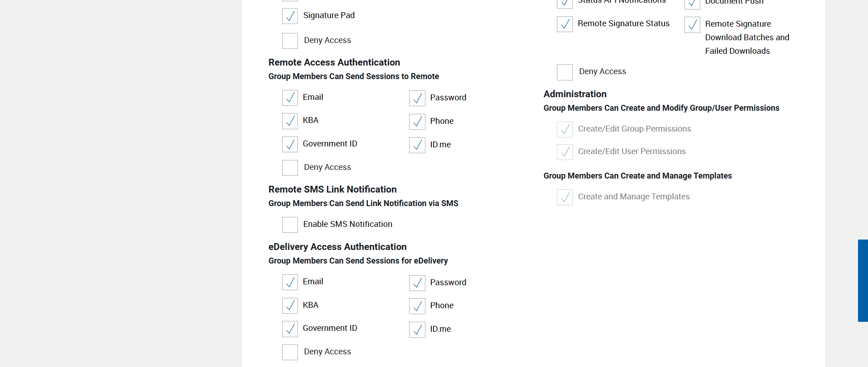Enable SMS Notification checkbox
The height and width of the screenshot is (367, 868).
pos(290,225)
